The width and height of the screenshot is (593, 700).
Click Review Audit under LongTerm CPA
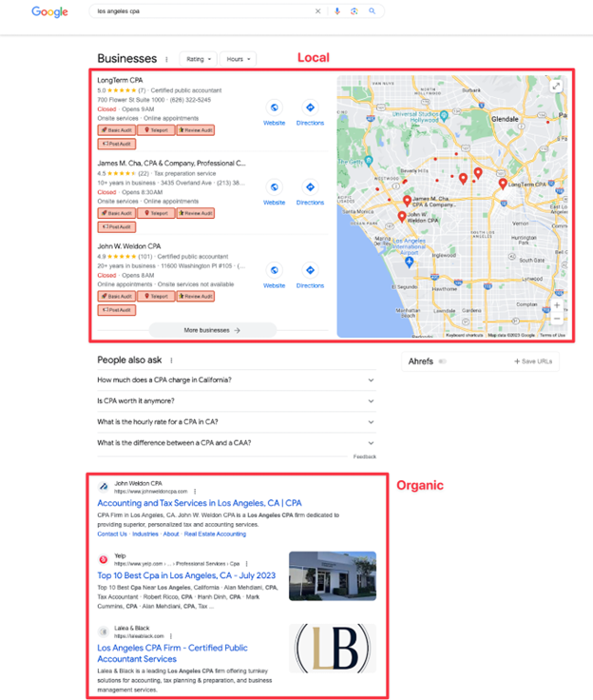196,130
